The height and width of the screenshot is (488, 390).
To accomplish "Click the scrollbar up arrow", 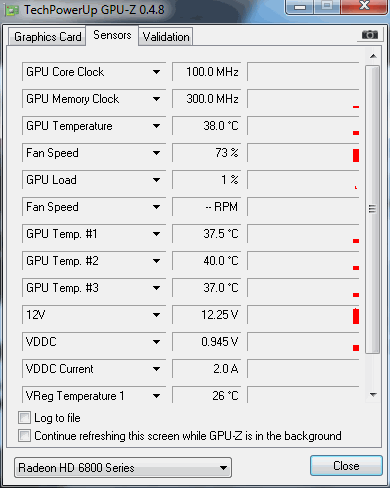I will point(373,56).
